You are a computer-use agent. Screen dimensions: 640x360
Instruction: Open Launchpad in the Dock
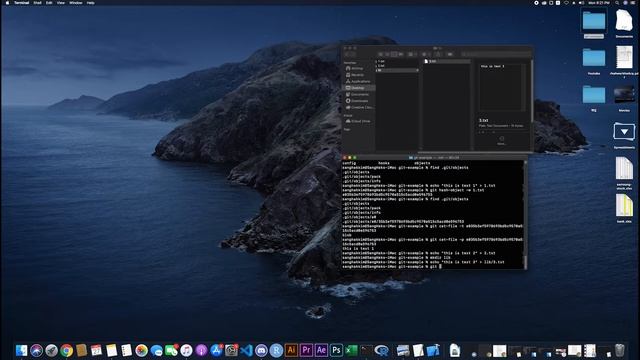pyautogui.click(x=51, y=350)
